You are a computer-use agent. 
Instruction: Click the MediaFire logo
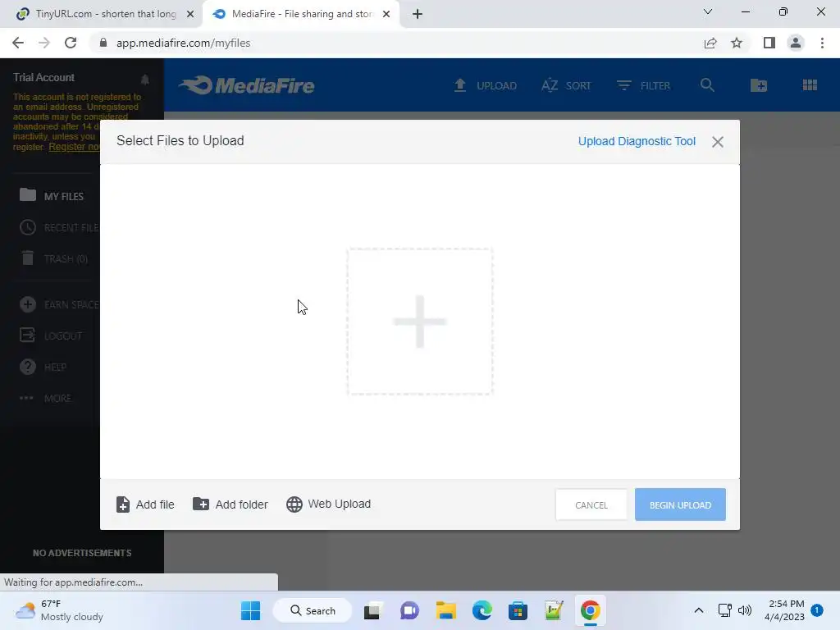247,85
